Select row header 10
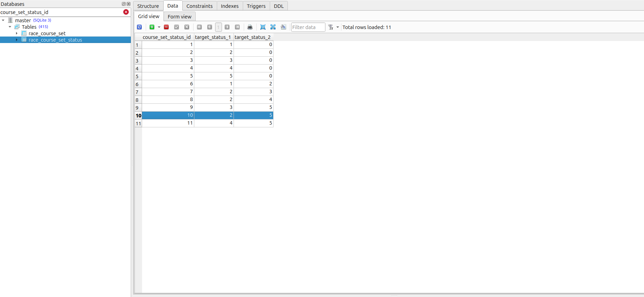This screenshot has height=297, width=644. tap(138, 115)
